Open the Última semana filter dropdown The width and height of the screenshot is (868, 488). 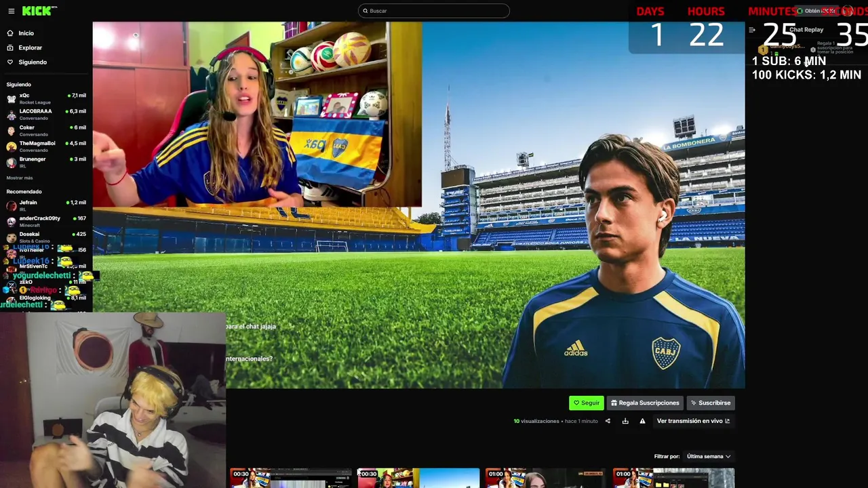coord(709,456)
